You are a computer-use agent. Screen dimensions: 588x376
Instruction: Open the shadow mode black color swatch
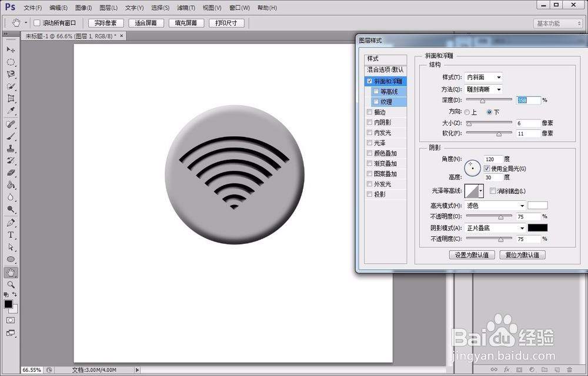pos(537,228)
